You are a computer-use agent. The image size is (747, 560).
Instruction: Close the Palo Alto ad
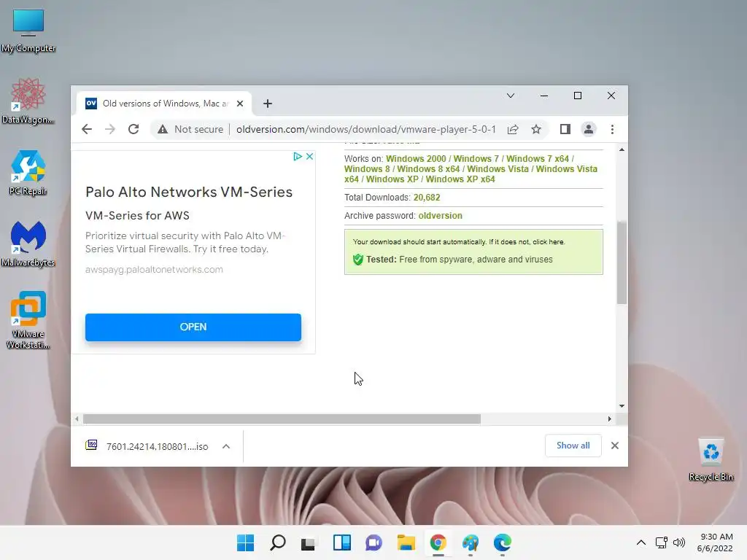click(309, 156)
